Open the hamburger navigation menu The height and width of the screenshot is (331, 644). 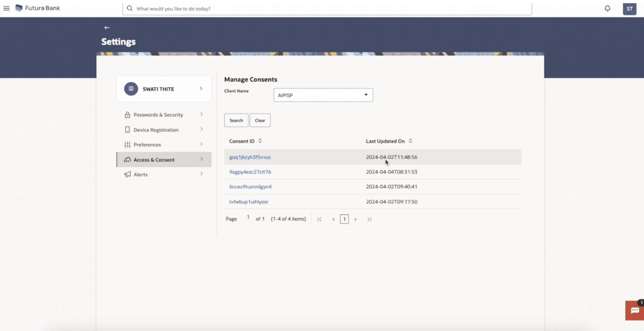pos(6,8)
